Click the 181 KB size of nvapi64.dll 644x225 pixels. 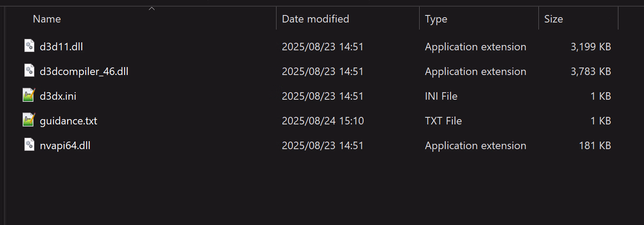(x=595, y=146)
